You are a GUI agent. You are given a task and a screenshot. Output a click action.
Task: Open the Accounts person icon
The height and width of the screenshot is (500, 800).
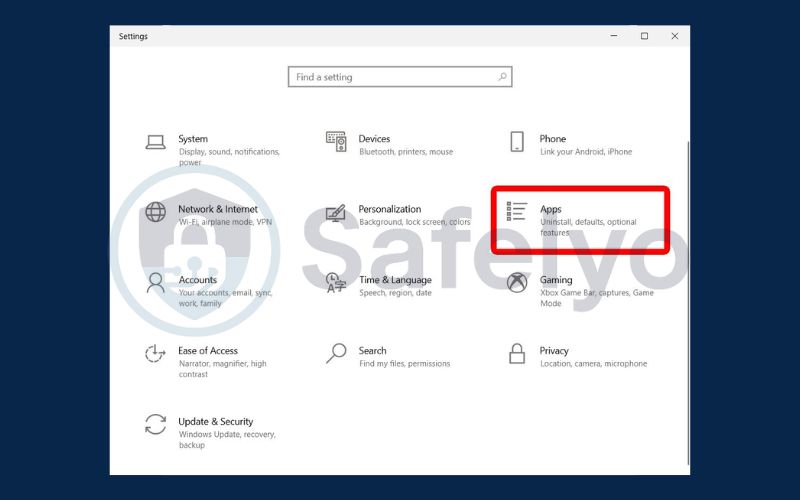[156, 283]
